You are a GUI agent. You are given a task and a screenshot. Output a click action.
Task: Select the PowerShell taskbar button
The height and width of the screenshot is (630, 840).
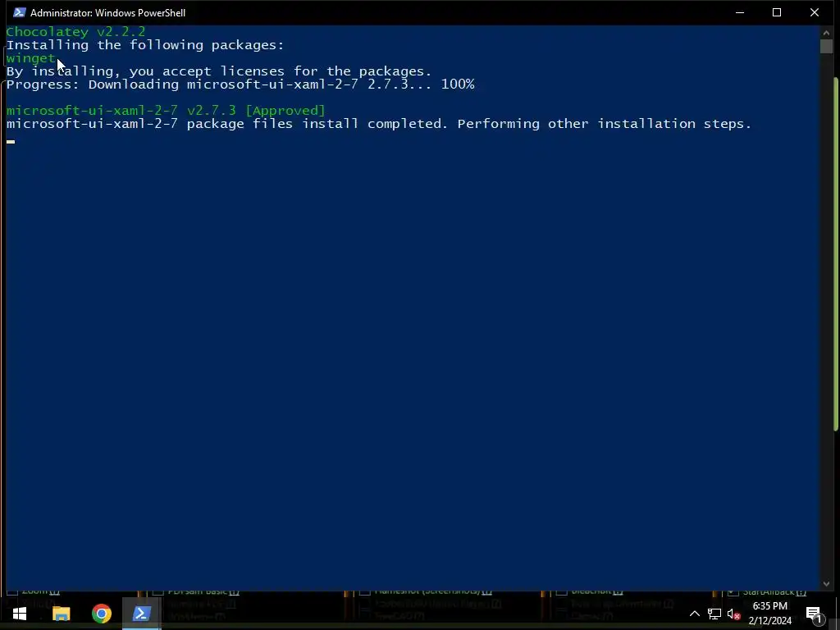tap(141, 614)
